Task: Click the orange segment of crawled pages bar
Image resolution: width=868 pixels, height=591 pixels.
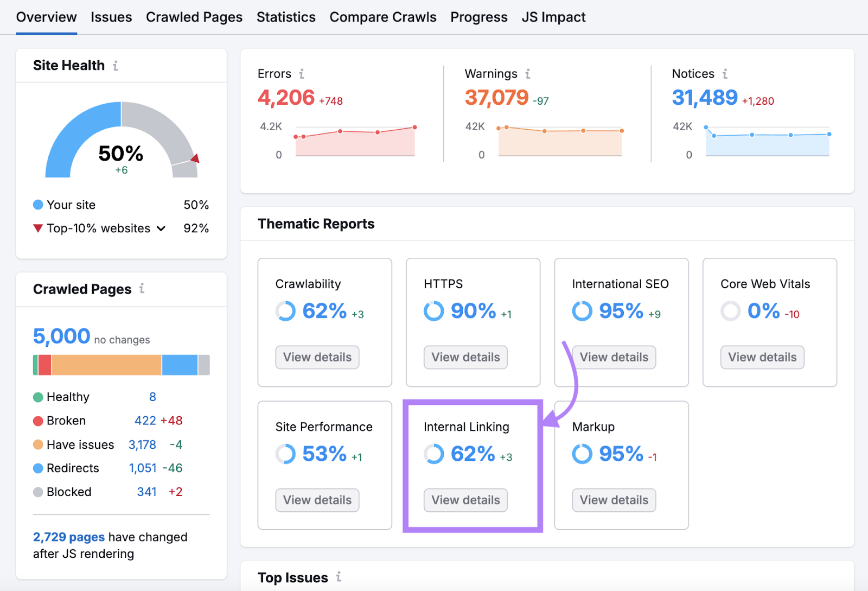Action: (106, 365)
